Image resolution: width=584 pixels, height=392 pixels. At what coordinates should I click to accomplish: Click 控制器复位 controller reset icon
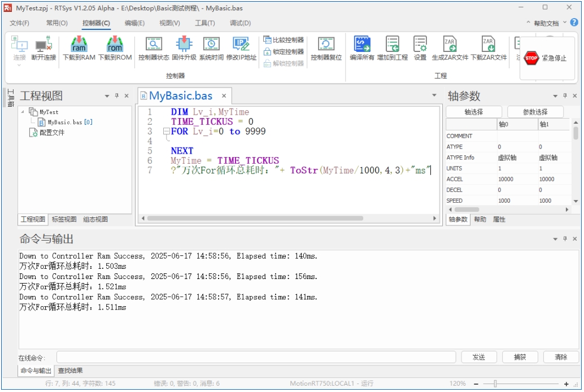326,44
